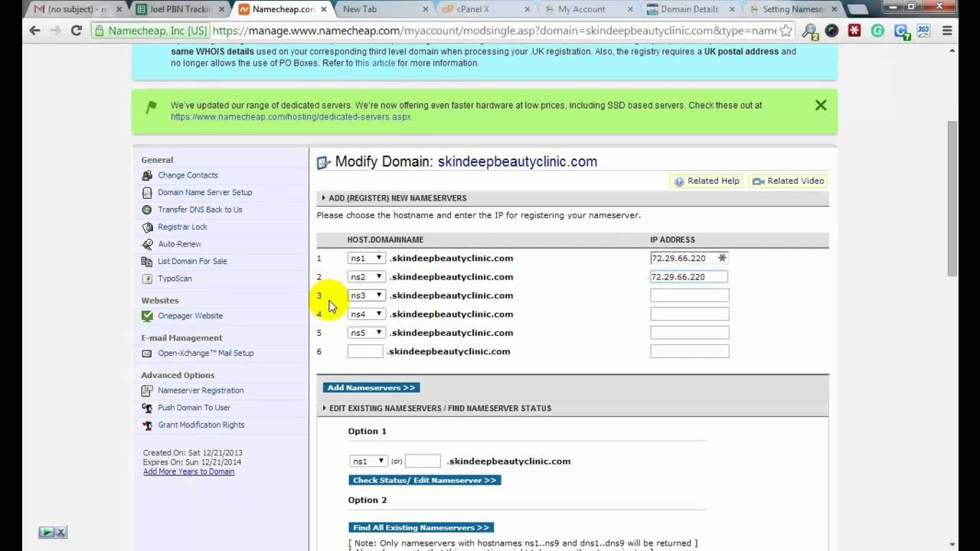Open the 'this article' link

[x=374, y=63]
